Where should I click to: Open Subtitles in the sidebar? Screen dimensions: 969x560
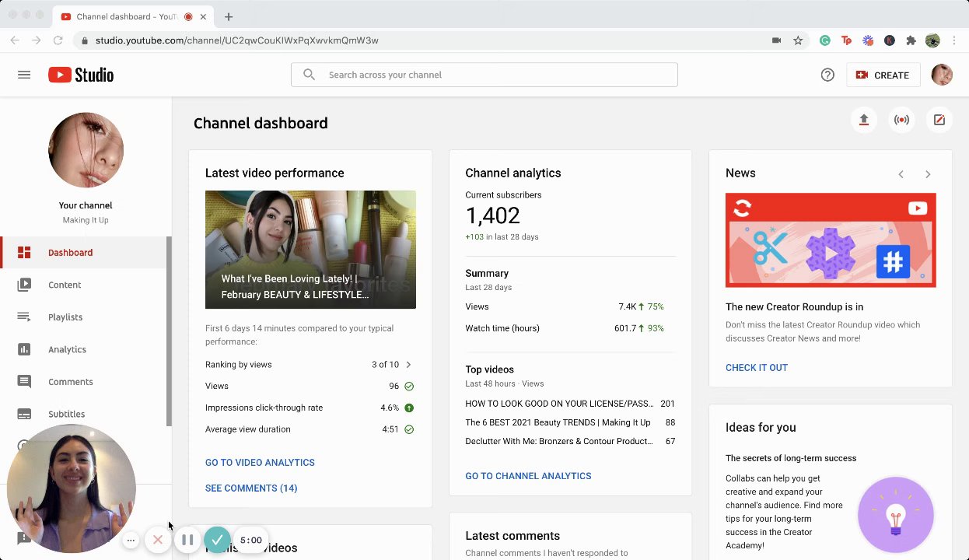tap(84, 414)
